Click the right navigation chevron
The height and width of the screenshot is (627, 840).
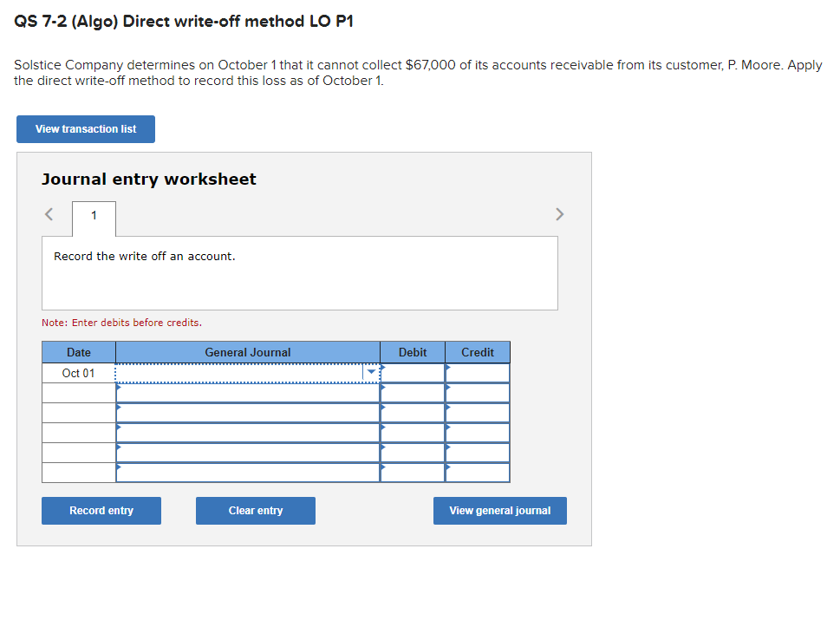pos(559,214)
